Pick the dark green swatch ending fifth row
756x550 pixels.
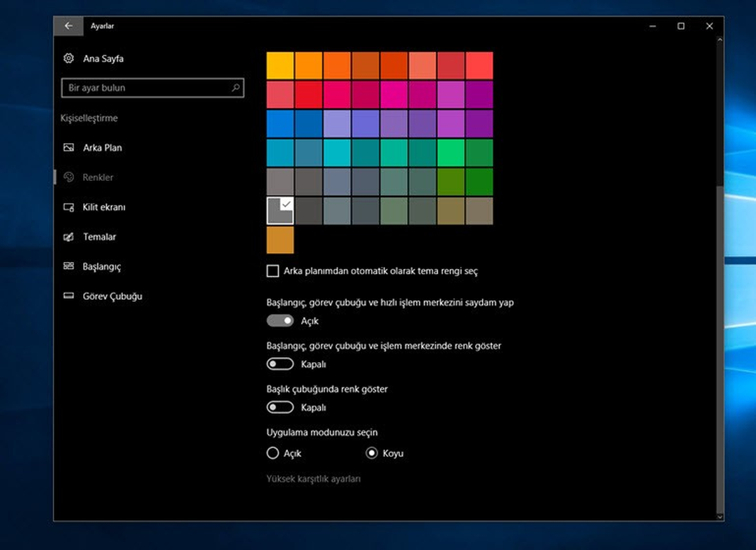[x=479, y=181]
